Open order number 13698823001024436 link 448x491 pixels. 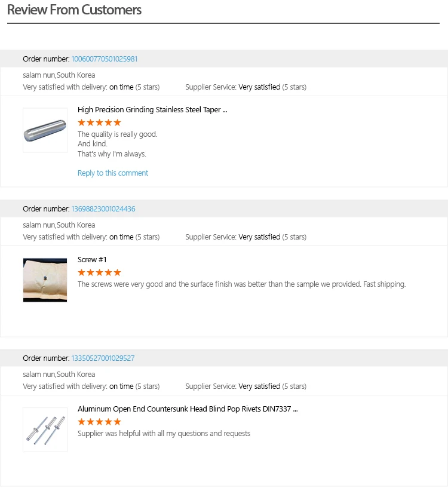(103, 209)
